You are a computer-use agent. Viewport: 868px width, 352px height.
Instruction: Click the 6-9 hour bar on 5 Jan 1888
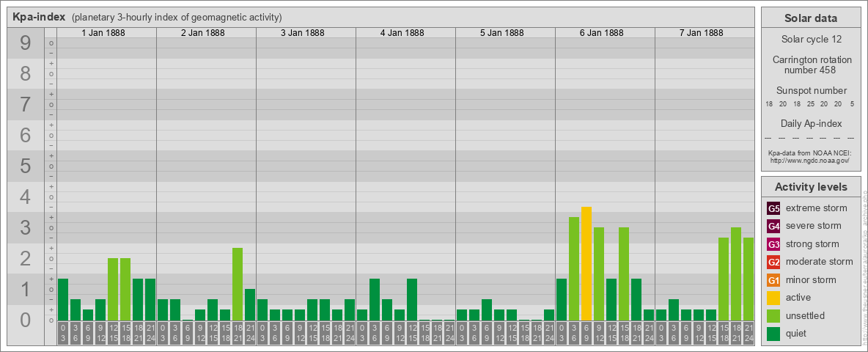pyautogui.click(x=487, y=310)
